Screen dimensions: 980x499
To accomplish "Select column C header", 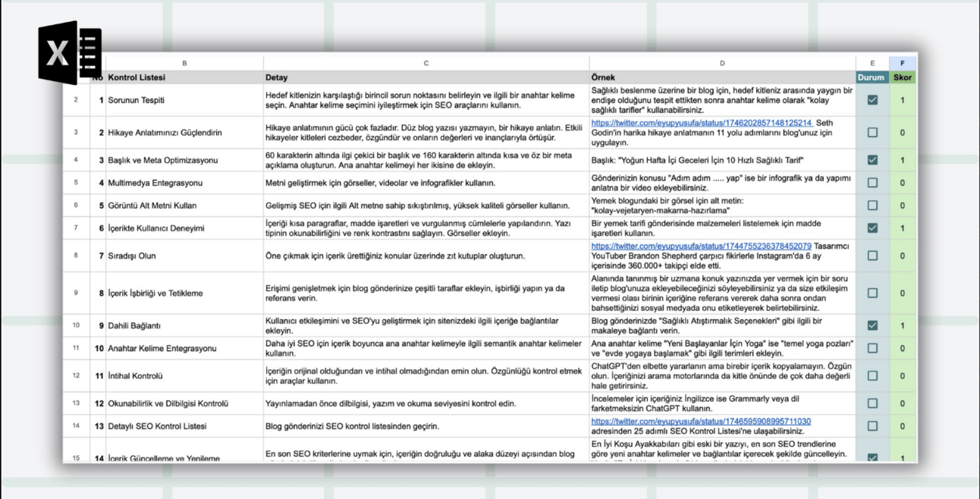I will click(x=426, y=64).
